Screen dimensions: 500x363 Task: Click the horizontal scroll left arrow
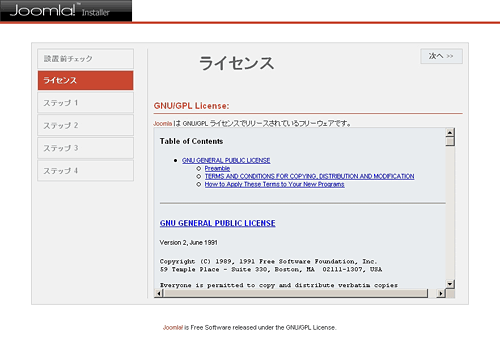click(x=159, y=293)
